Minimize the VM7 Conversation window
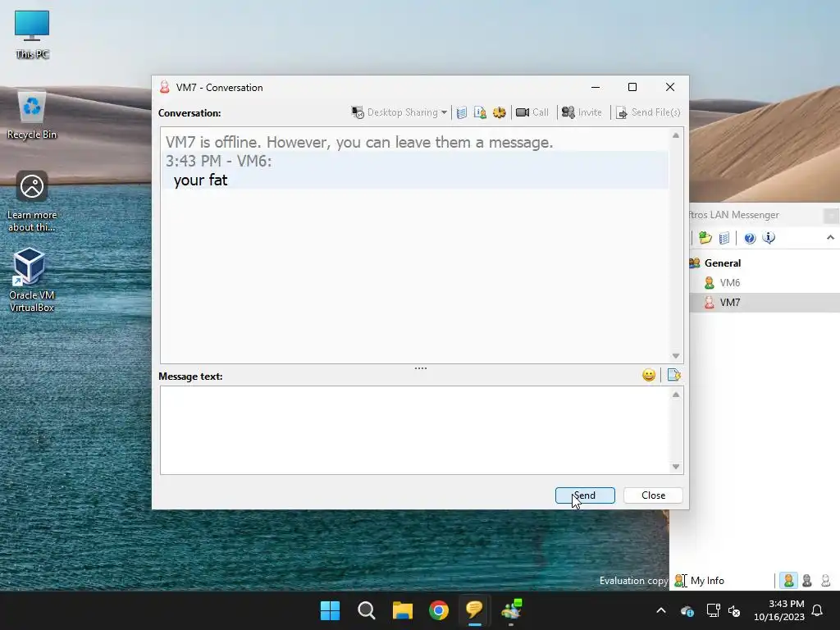Image resolution: width=840 pixels, height=630 pixels. [596, 87]
